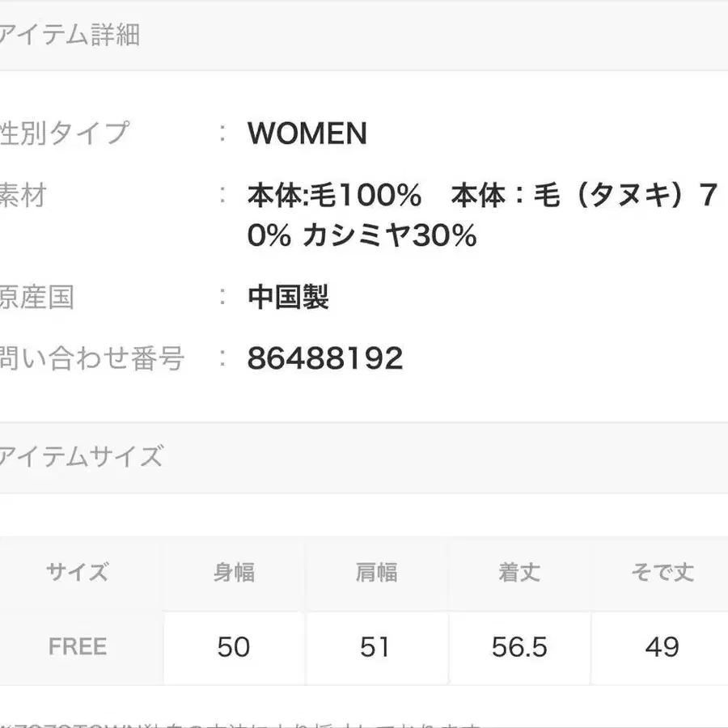The image size is (728, 728).
Task: Click the アイテムサイズ section header
Action: 83,457
